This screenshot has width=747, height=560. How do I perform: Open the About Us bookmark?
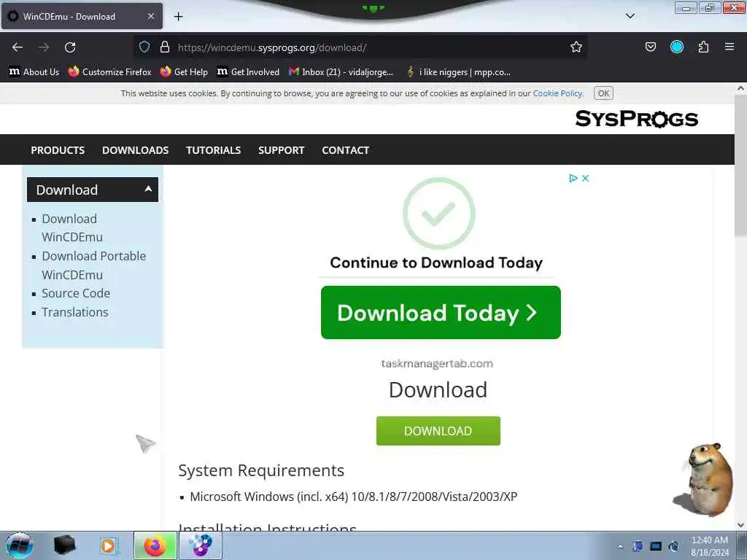(34, 72)
